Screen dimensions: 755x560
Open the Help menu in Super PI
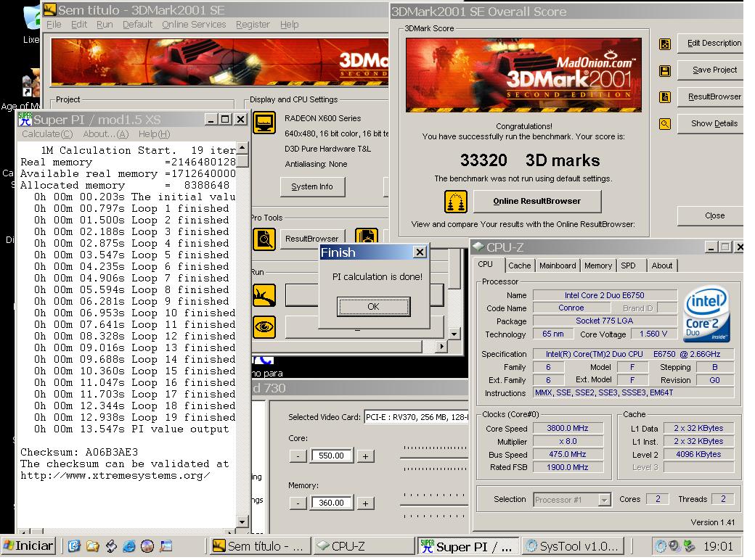(154, 134)
